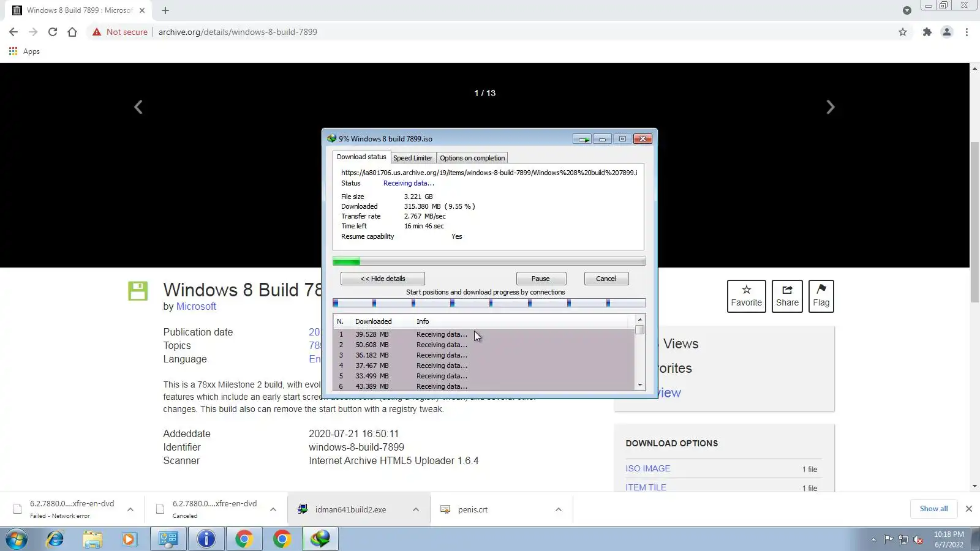Click the Hide details button
This screenshot has height=551, width=980.
tap(383, 279)
